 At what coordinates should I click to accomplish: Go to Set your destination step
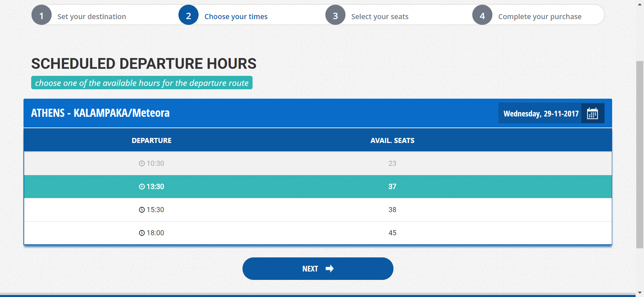tap(92, 16)
